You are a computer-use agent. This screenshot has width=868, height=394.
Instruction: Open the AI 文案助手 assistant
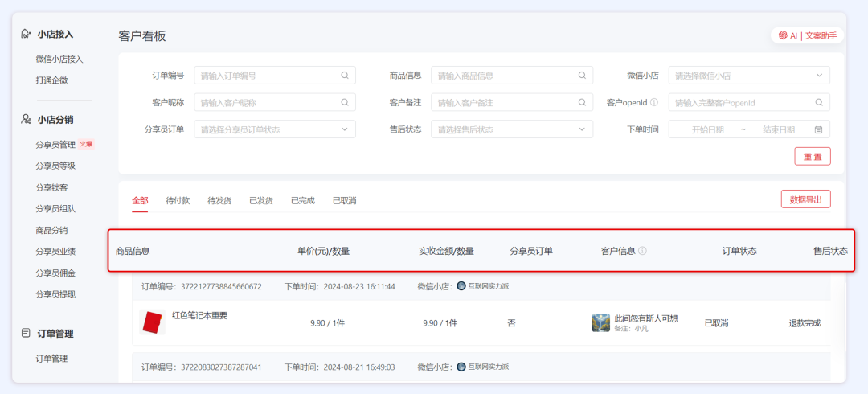[x=808, y=35]
